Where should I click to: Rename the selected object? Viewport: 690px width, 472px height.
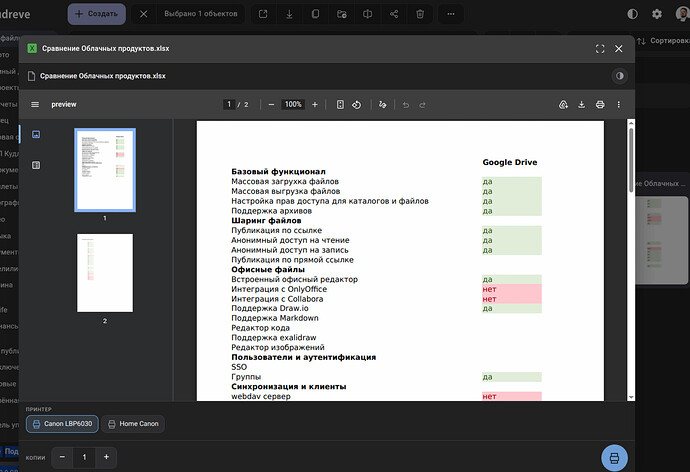coord(367,14)
